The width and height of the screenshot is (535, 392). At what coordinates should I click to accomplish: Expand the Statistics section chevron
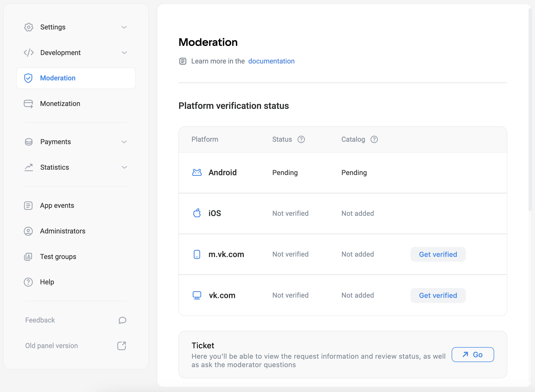(124, 167)
